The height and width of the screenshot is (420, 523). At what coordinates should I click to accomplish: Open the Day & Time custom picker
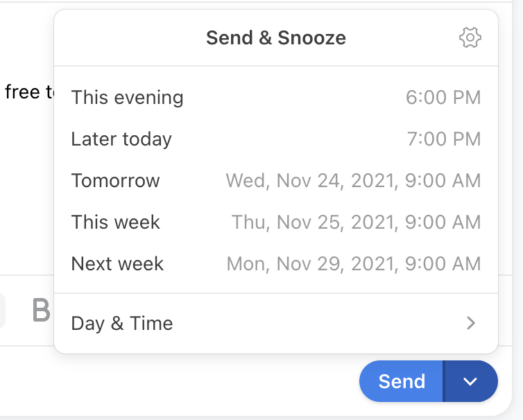[x=276, y=323]
